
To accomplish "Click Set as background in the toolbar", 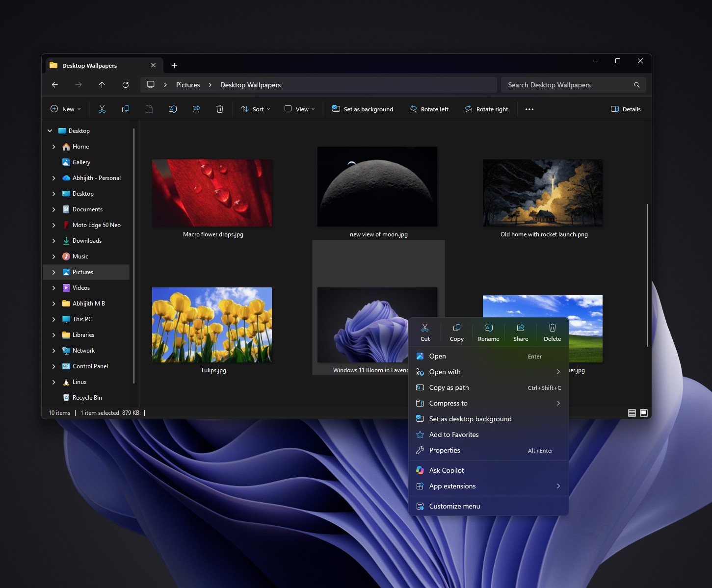I will point(363,109).
